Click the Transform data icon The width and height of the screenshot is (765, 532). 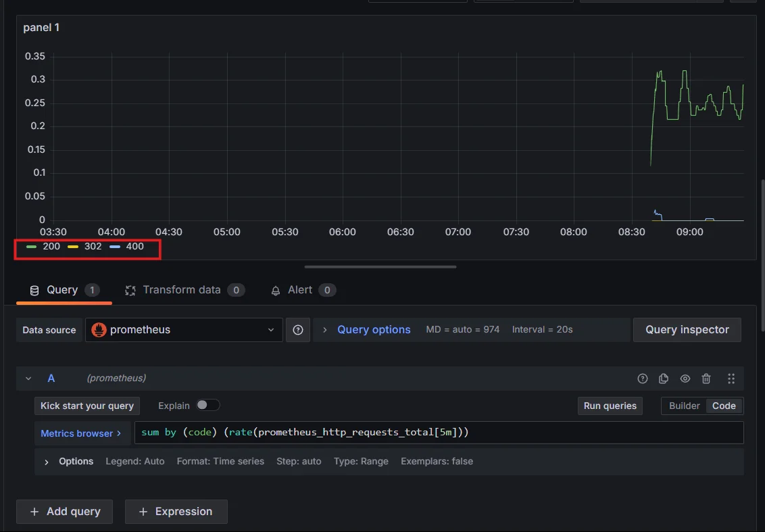pyautogui.click(x=130, y=291)
